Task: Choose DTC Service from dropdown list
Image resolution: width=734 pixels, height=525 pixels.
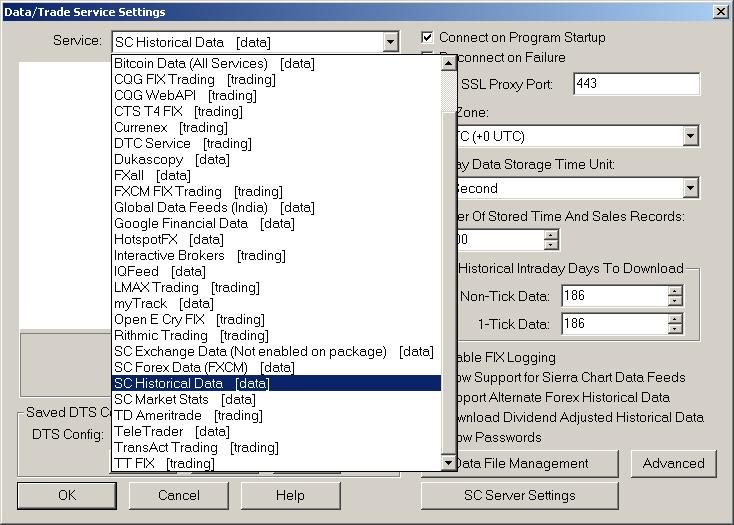Action: pyautogui.click(x=277, y=143)
